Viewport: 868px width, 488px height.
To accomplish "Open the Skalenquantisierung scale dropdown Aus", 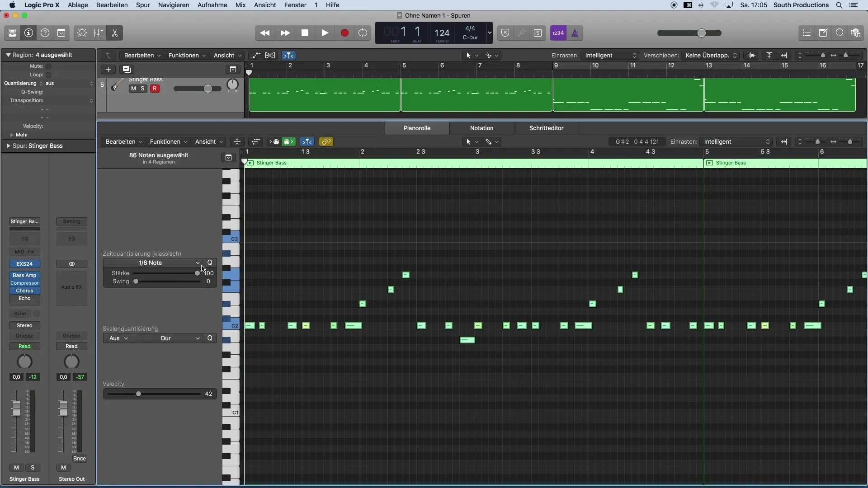I will pyautogui.click(x=117, y=338).
